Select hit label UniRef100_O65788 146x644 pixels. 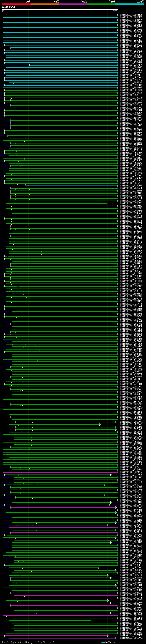pos(131,578)
